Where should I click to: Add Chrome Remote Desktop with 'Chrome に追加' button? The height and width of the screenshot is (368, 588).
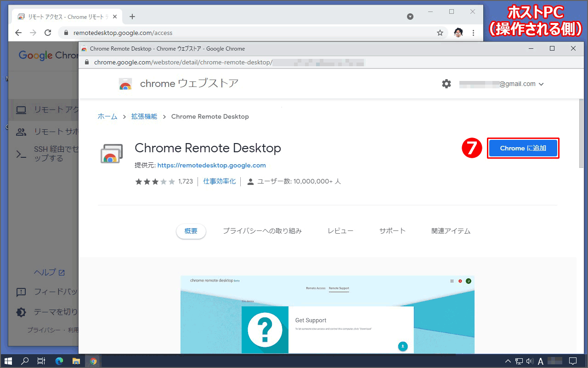pos(523,148)
